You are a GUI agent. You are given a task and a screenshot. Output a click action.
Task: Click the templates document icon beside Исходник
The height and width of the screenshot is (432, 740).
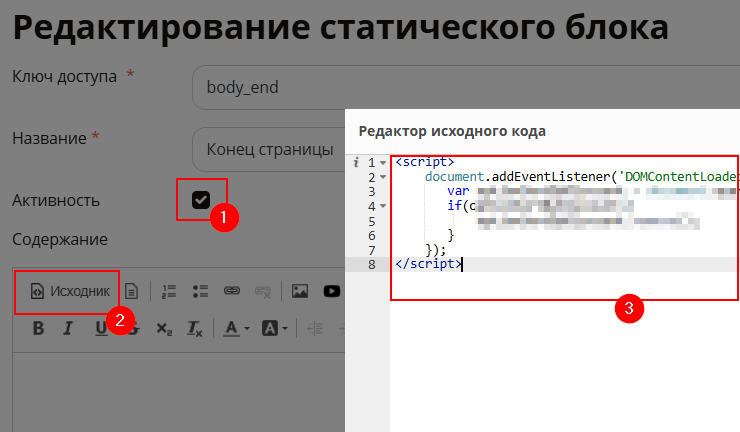click(132, 291)
